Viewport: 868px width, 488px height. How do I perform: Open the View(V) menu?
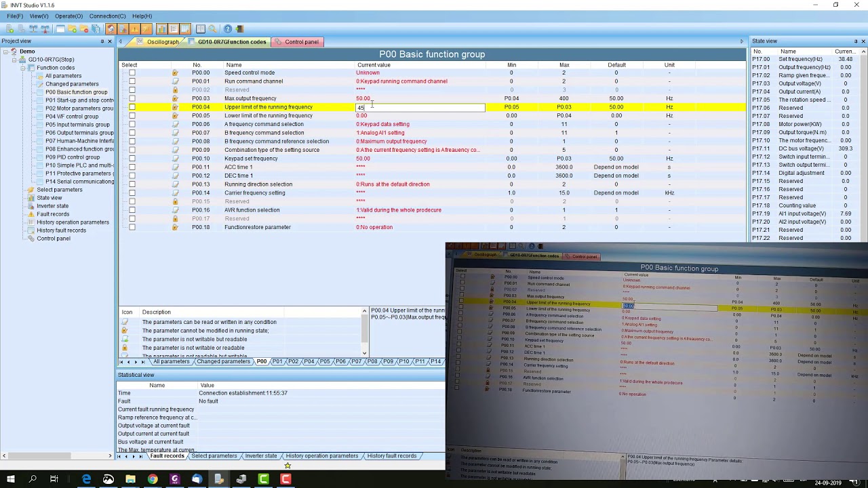[39, 16]
